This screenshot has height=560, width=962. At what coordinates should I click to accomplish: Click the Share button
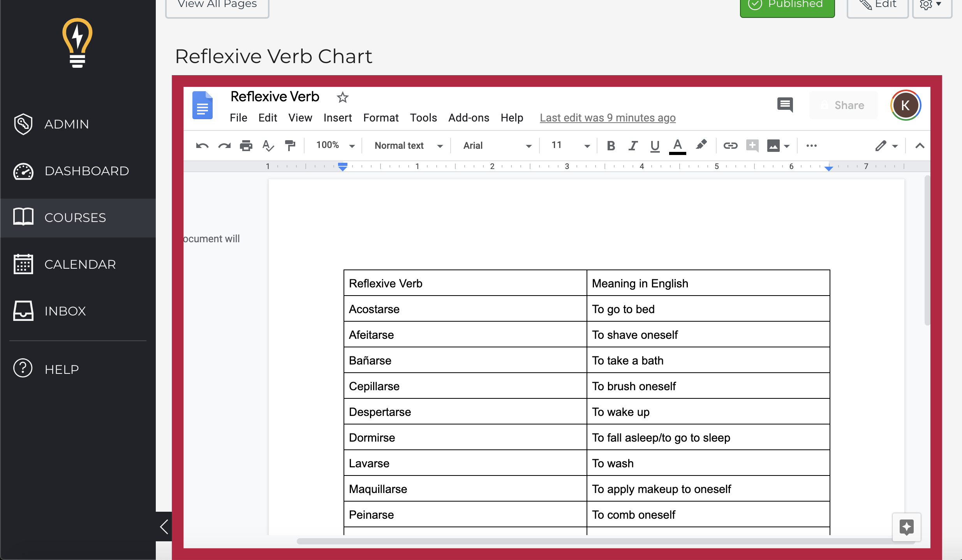point(843,105)
